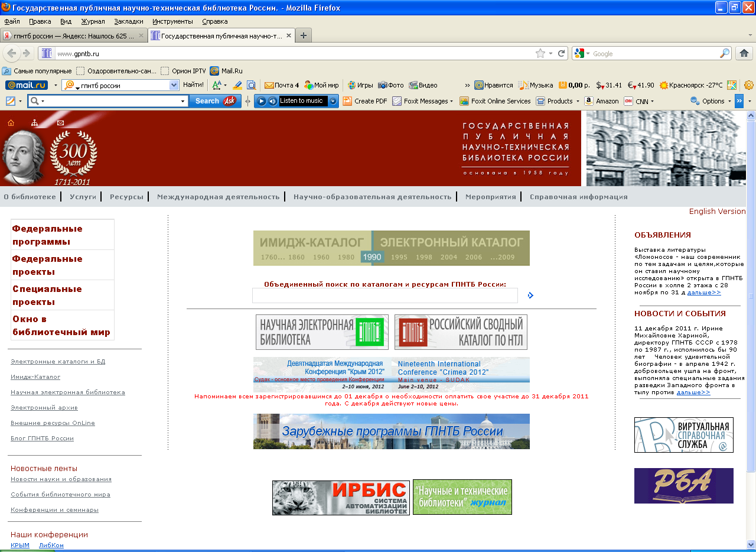Open the Ресурсы site menu
756x552 pixels.
pyautogui.click(x=126, y=197)
